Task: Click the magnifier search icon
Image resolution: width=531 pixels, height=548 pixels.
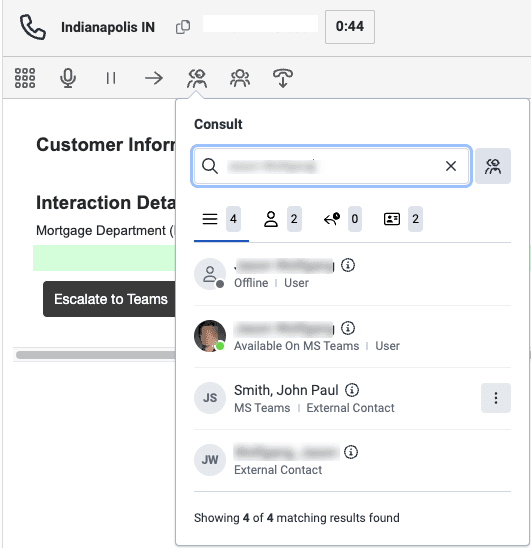Action: (x=210, y=166)
